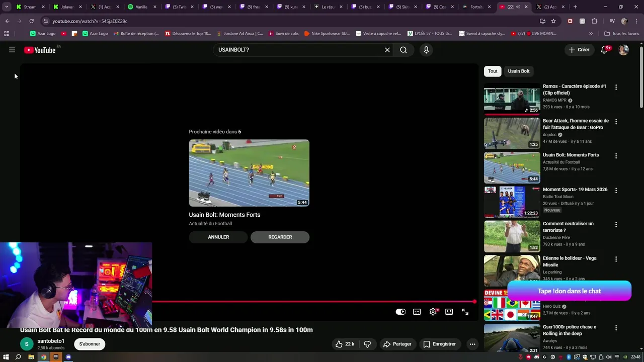Click the Chrome address bar URL
644x362 pixels.
click(x=90, y=21)
